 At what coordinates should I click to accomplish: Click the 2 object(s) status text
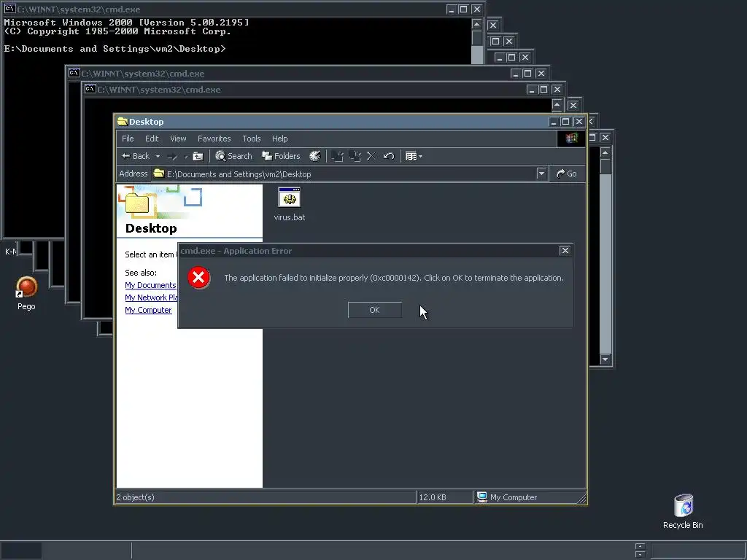(x=135, y=497)
